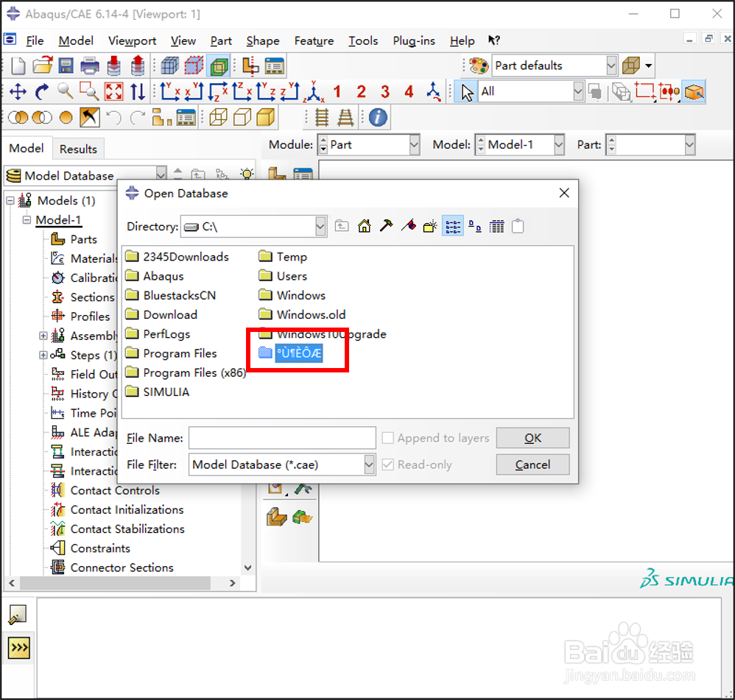Viewport: 735px width, 700px height.
Task: Click Cancel in Open Database dialog
Action: [532, 464]
